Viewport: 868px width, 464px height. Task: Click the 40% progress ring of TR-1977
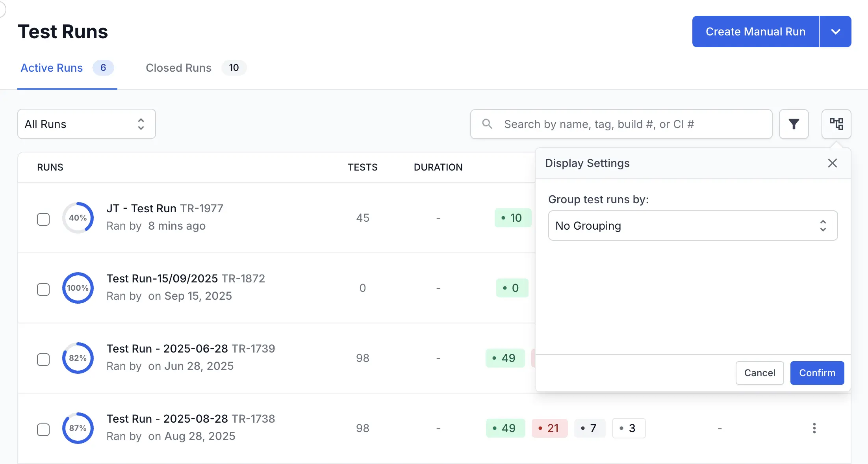[x=78, y=218]
